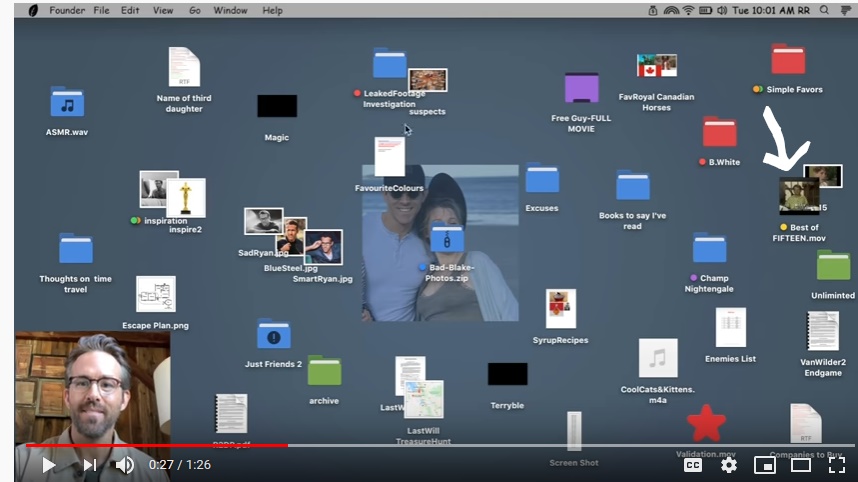Play the video

click(x=49, y=465)
